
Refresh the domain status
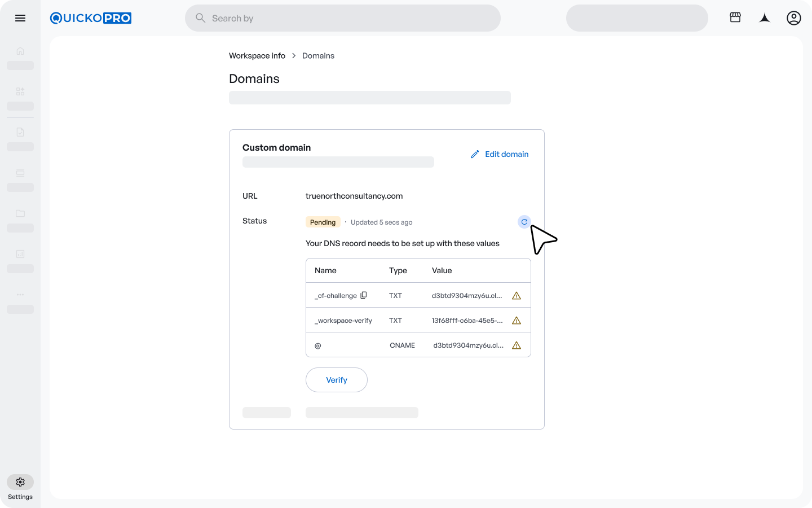pyautogui.click(x=524, y=222)
